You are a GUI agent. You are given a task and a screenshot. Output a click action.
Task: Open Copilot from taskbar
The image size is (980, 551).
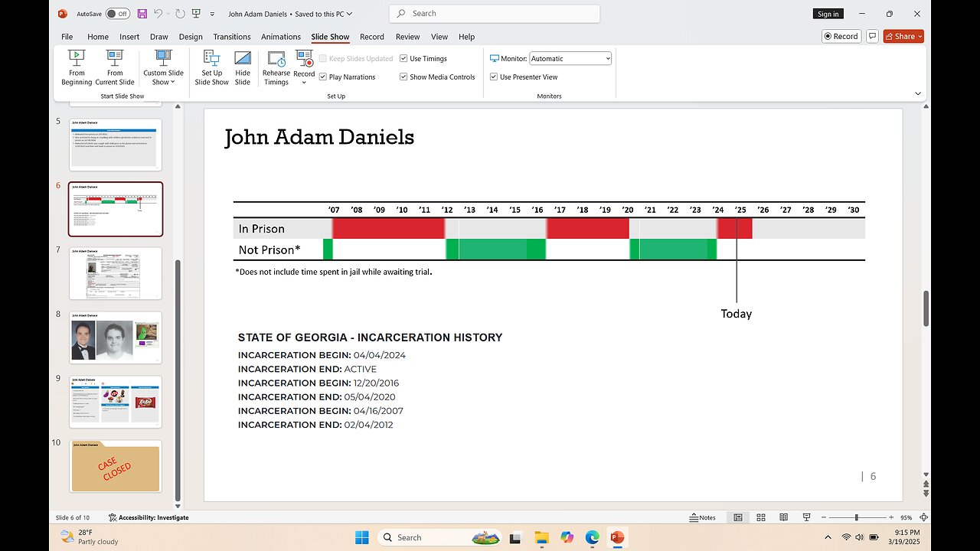pyautogui.click(x=567, y=537)
